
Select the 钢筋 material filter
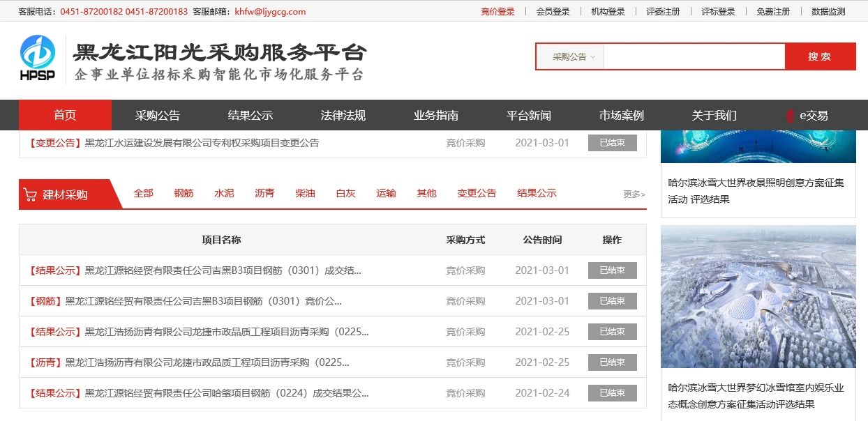tap(183, 193)
